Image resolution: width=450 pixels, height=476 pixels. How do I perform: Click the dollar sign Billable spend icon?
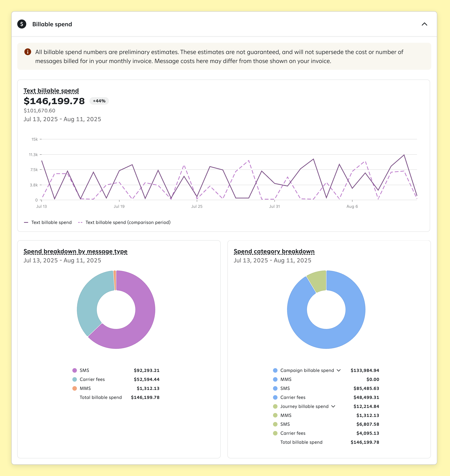point(22,24)
